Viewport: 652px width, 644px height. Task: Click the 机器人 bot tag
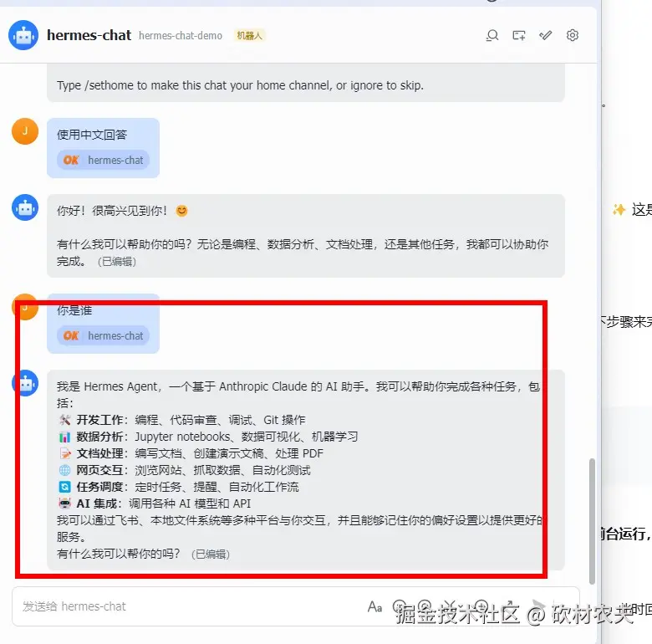click(x=249, y=36)
